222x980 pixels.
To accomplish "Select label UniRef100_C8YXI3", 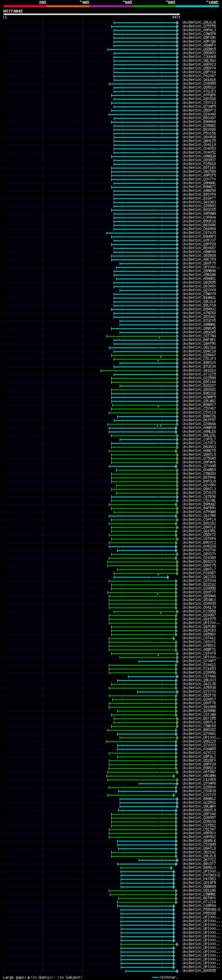I will pos(199,103).
